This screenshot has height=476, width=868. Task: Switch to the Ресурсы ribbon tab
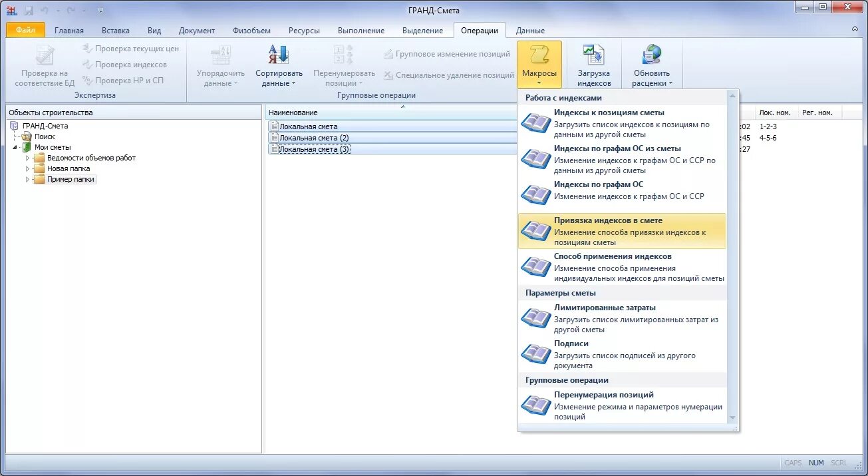point(304,31)
